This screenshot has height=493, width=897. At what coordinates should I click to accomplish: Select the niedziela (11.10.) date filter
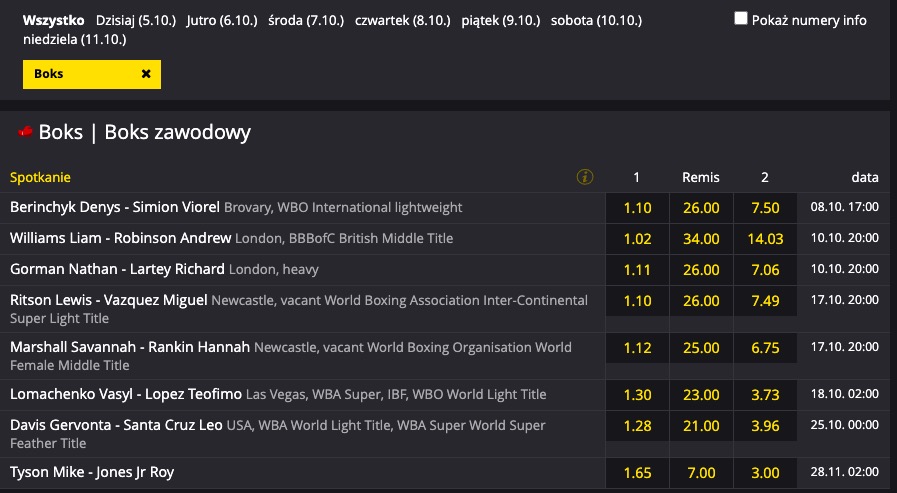tap(74, 39)
